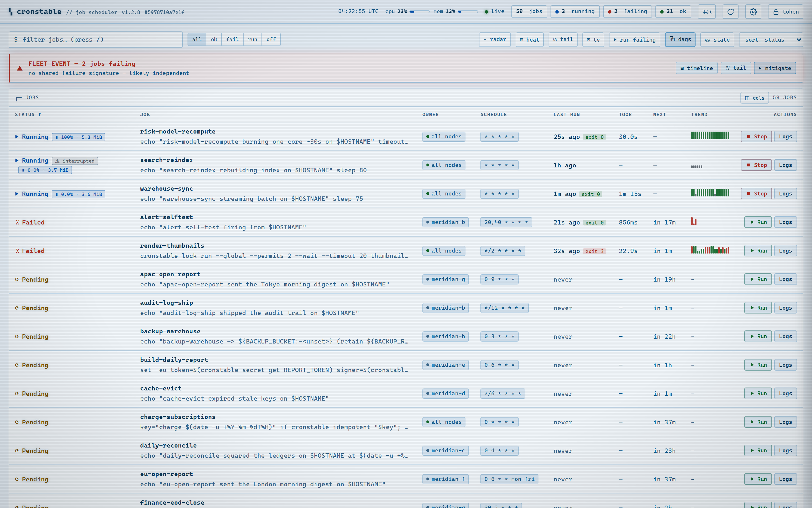
Task: Open the state view
Action: coord(717,40)
